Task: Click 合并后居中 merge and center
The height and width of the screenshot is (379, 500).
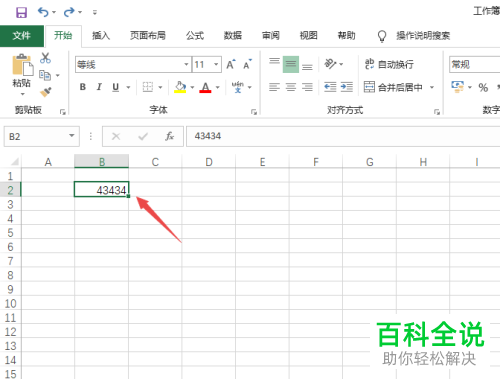Action: [x=393, y=87]
